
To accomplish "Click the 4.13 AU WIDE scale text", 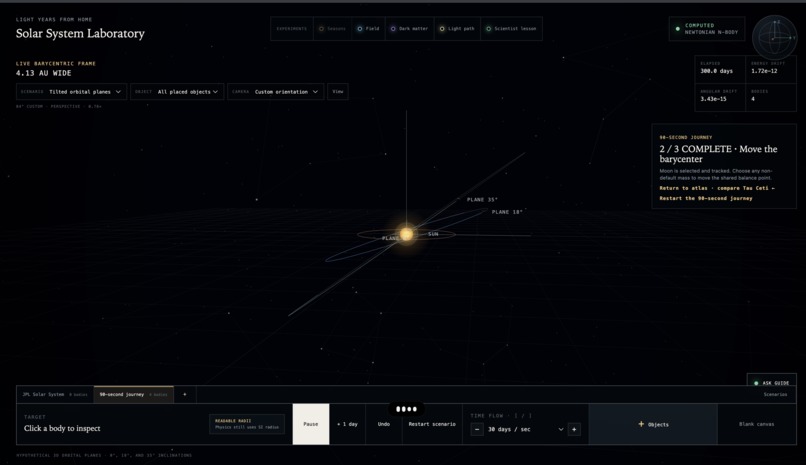I will pos(44,73).
